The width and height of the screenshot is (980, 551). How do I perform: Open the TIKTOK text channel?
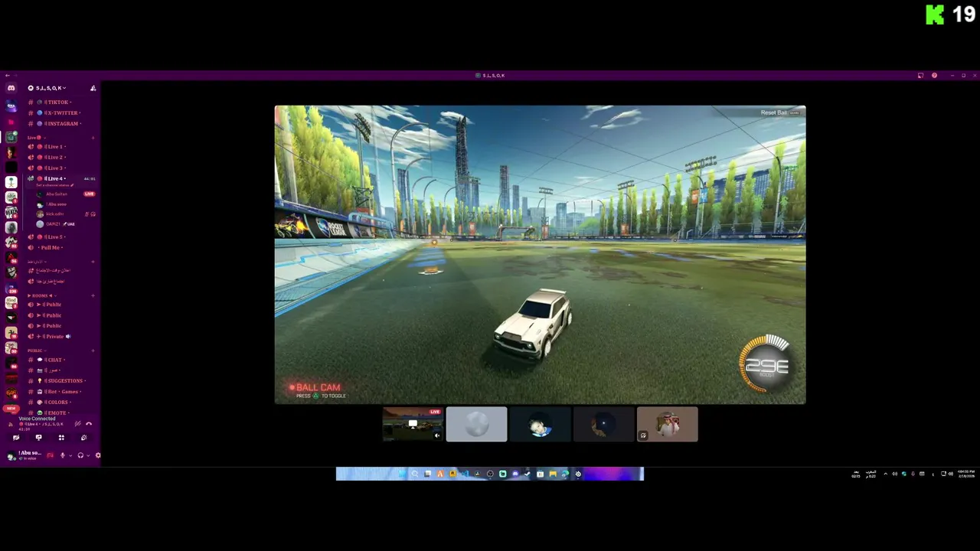(58, 102)
